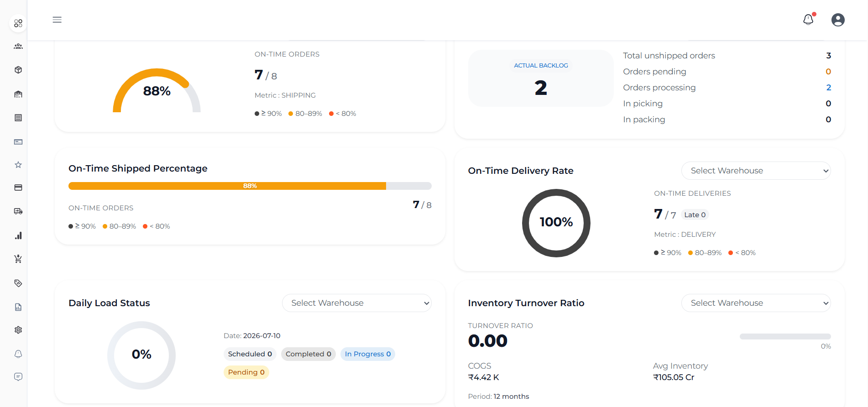Open the shopping cart sidebar icon
This screenshot has height=407, width=868.
[18, 259]
